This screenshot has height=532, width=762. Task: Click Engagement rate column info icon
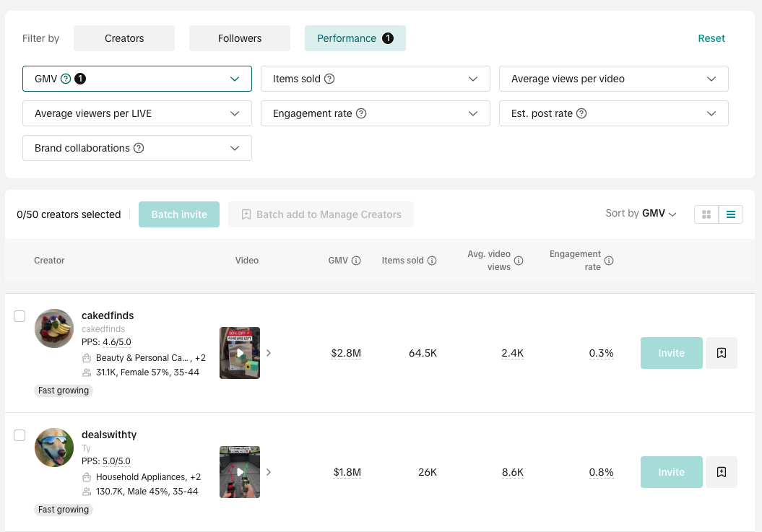pyautogui.click(x=609, y=261)
